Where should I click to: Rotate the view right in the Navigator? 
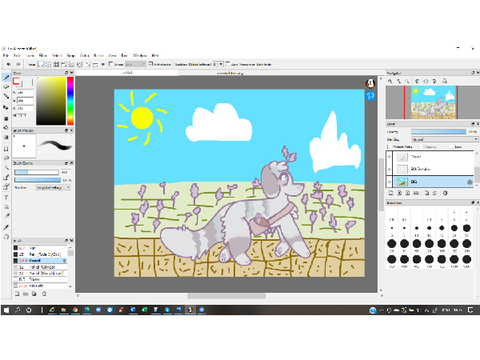click(434, 81)
